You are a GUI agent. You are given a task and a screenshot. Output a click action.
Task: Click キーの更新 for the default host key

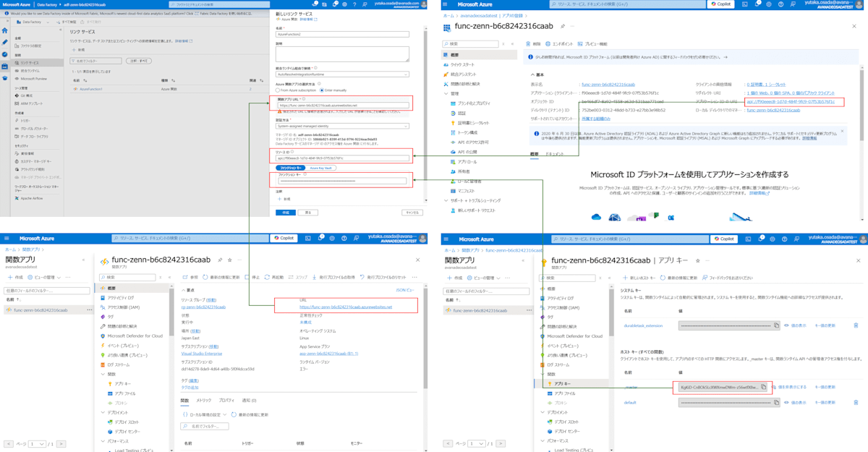(x=825, y=402)
